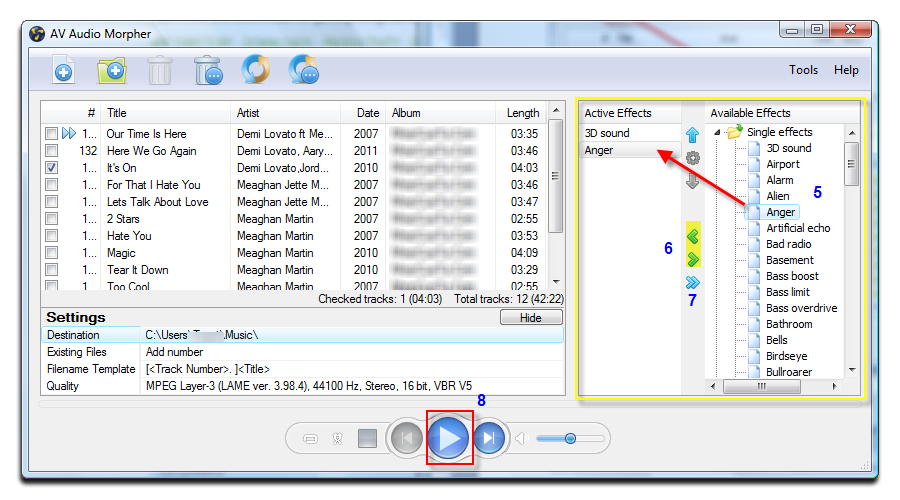Hide the Settings panel with Hide button

(x=531, y=317)
